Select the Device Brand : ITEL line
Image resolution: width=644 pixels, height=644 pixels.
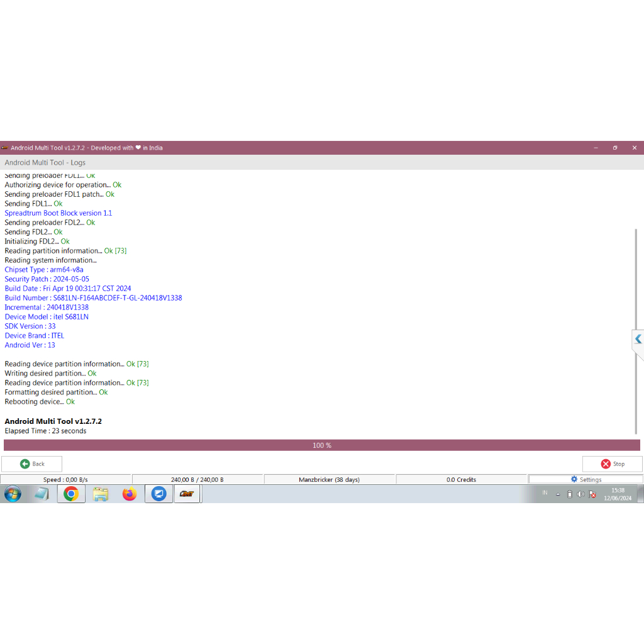35,336
